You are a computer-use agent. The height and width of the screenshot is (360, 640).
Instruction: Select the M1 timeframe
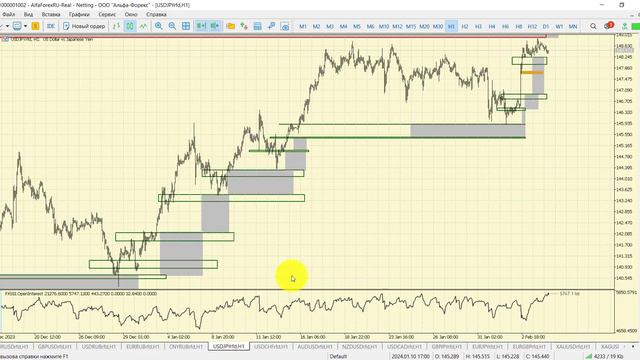click(303, 26)
